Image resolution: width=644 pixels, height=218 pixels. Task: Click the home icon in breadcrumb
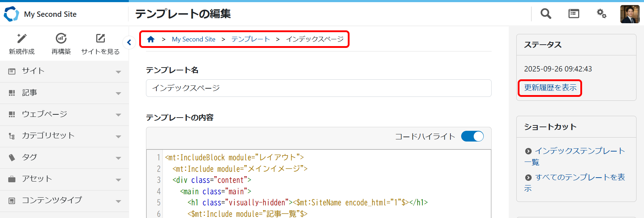[151, 39]
